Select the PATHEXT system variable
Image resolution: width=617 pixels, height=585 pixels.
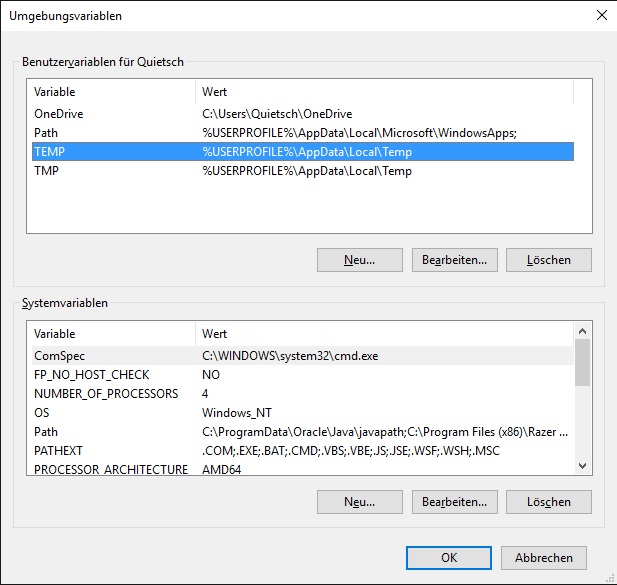303,450
